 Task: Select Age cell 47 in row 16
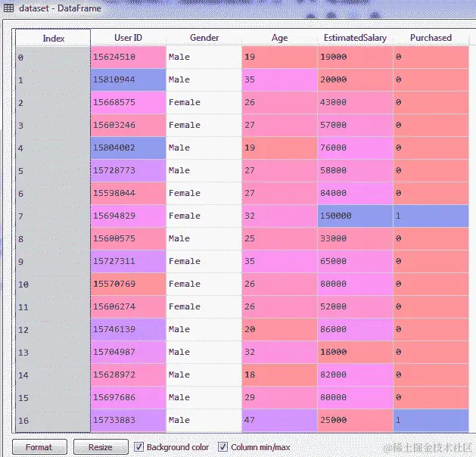(x=279, y=421)
